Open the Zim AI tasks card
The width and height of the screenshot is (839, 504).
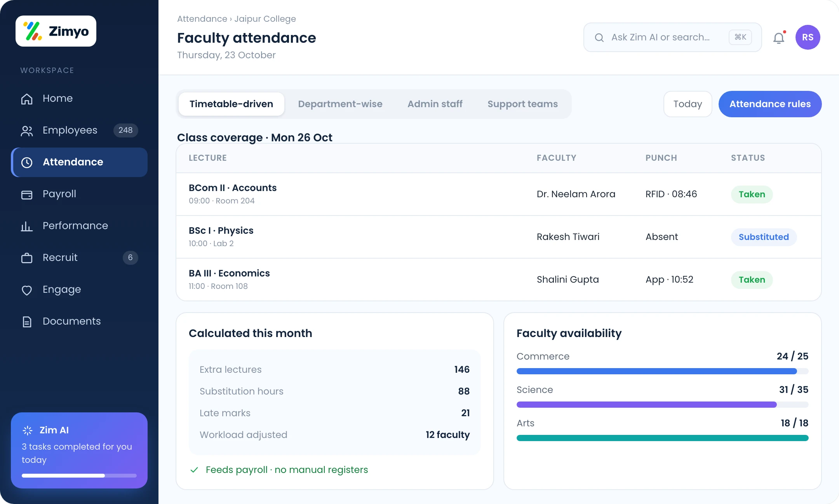(79, 450)
